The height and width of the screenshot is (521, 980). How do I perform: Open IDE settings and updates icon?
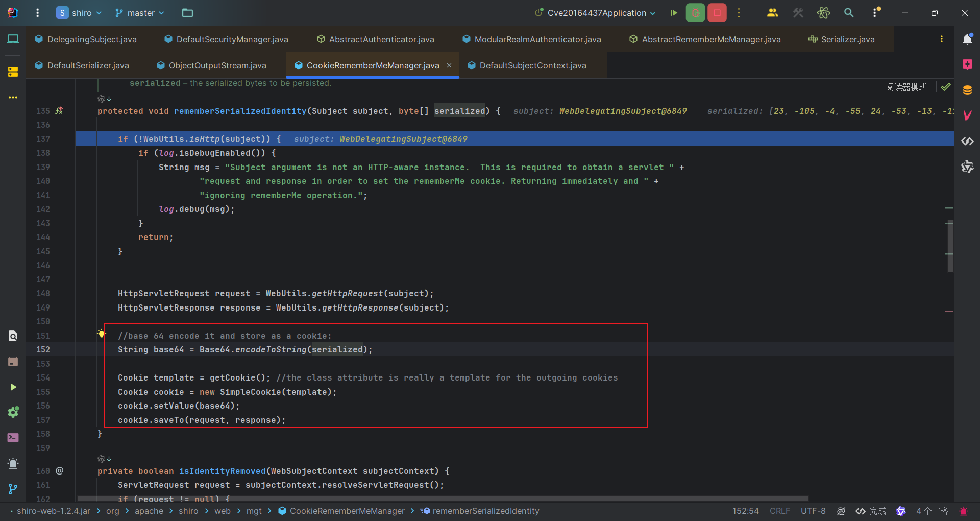point(876,13)
